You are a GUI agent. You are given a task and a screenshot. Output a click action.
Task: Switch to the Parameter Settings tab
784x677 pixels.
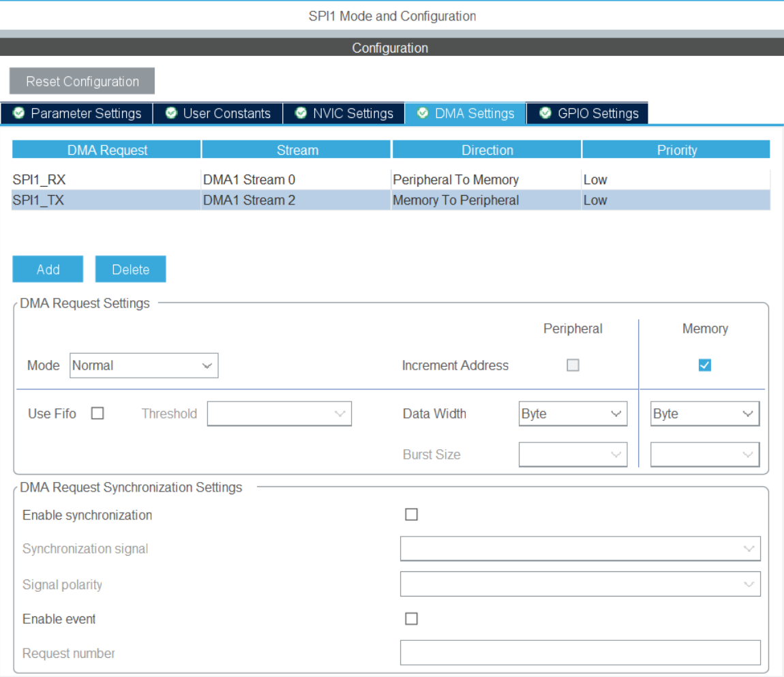(76, 113)
